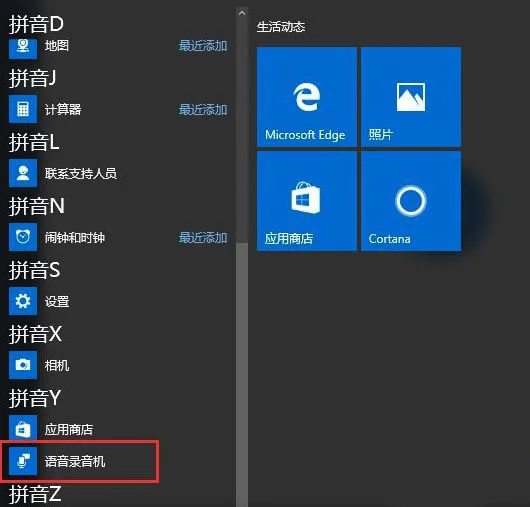The width and height of the screenshot is (530, 507).
Task: Launch 相机 camera app icon
Action: [23, 365]
